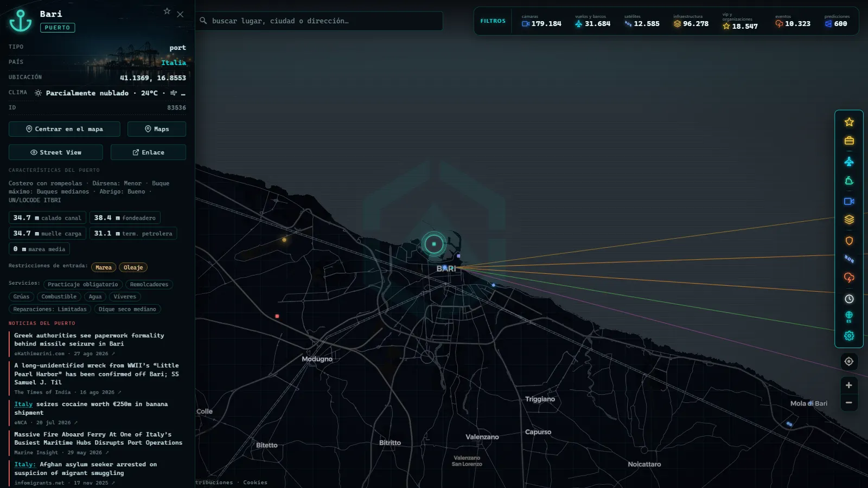This screenshot has width=868, height=488.
Task: Click the 31.1 m term. petrolera value
Action: tap(133, 234)
